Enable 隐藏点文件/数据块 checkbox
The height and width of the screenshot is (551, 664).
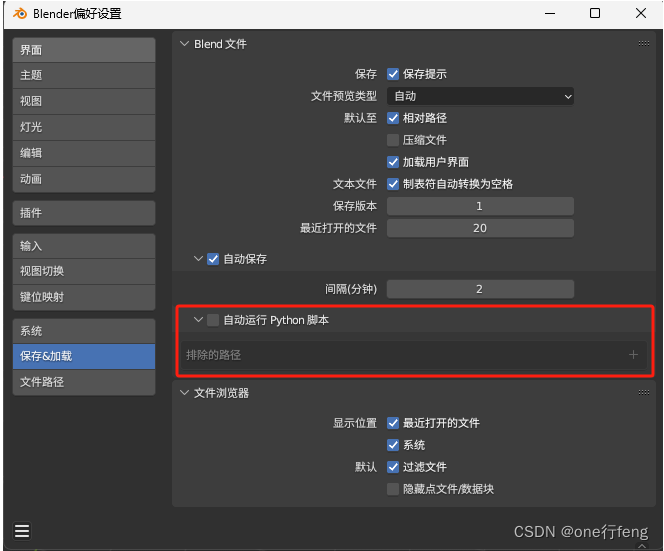[393, 489]
